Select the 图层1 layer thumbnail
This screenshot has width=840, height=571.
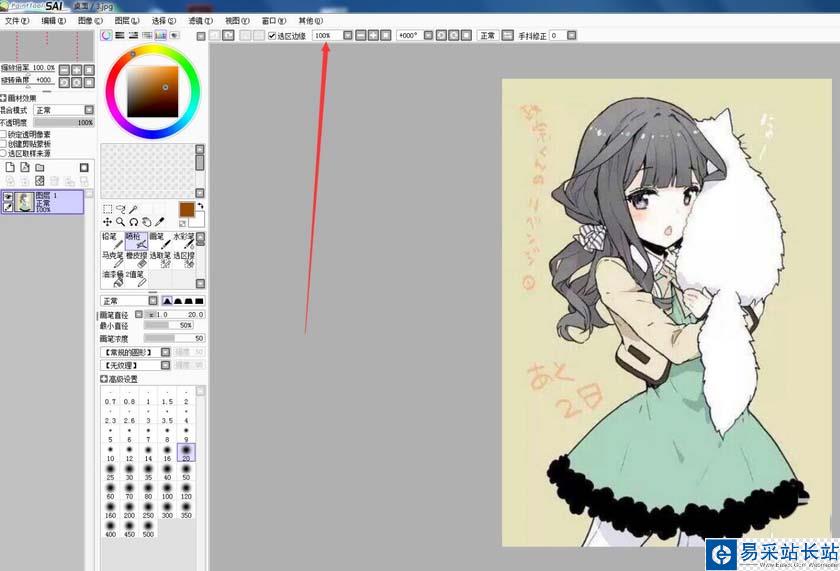tap(25, 202)
